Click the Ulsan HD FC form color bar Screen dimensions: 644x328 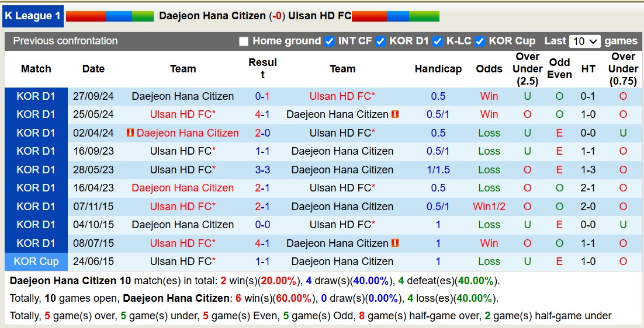point(396,16)
